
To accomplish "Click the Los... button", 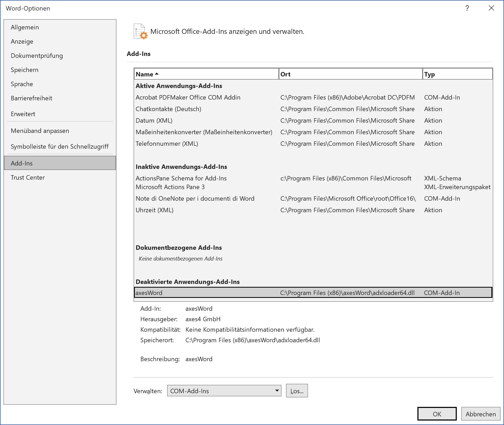I will click(x=297, y=391).
